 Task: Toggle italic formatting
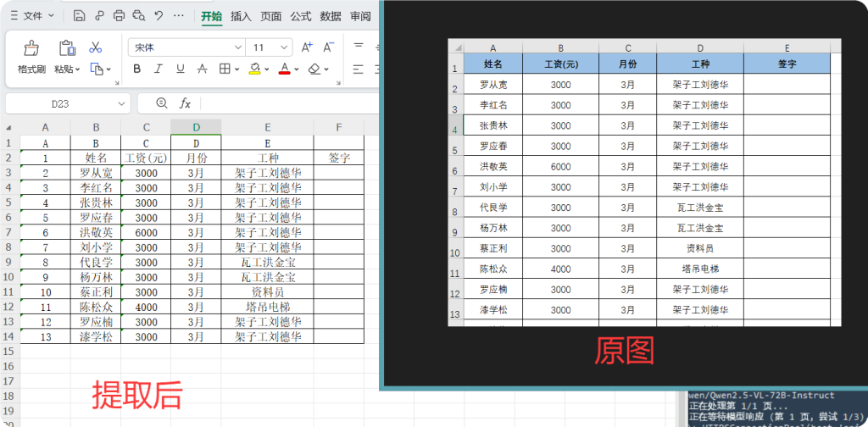click(x=159, y=69)
